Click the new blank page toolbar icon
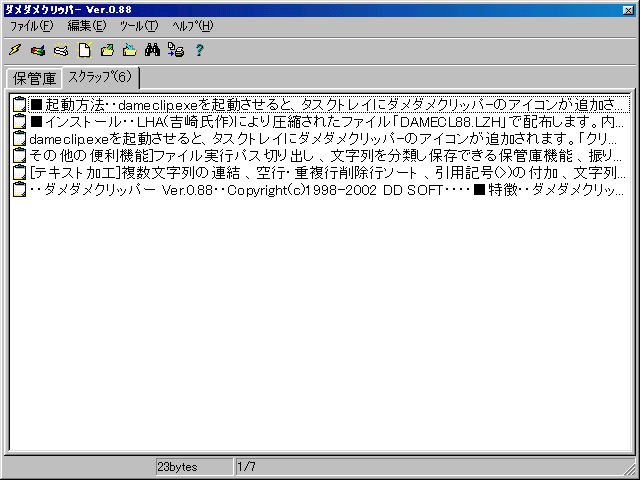640x480 pixels. pos(84,50)
